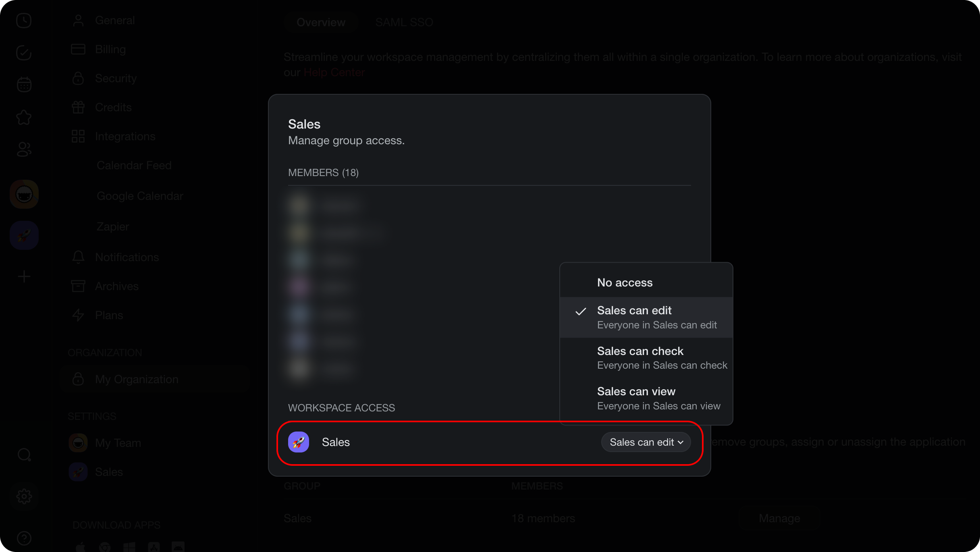Open the clock icon in left rail

point(24,21)
